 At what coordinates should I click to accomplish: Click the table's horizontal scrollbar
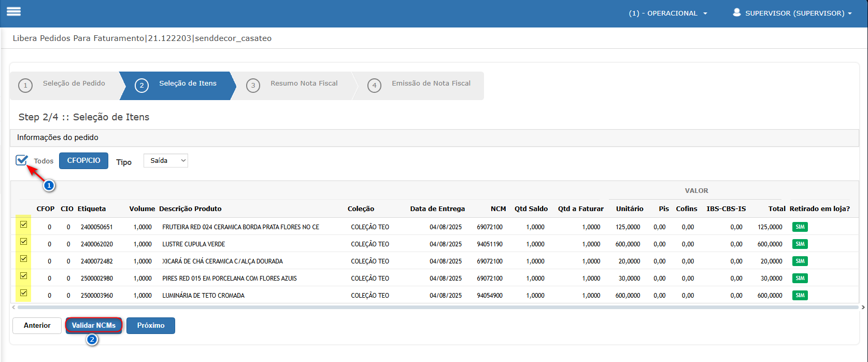coord(435,308)
